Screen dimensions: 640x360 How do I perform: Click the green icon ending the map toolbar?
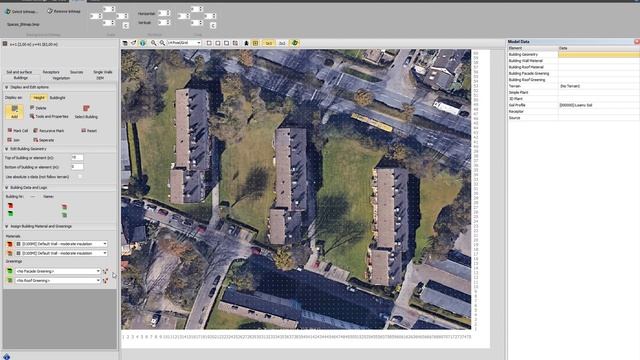point(295,43)
